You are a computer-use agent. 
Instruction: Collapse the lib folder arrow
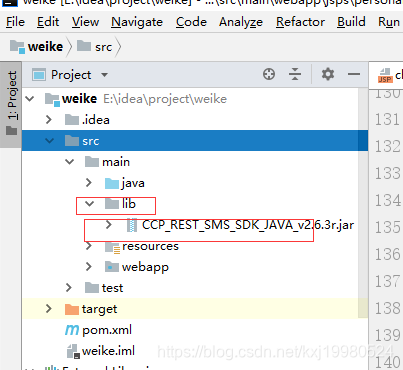pos(89,204)
